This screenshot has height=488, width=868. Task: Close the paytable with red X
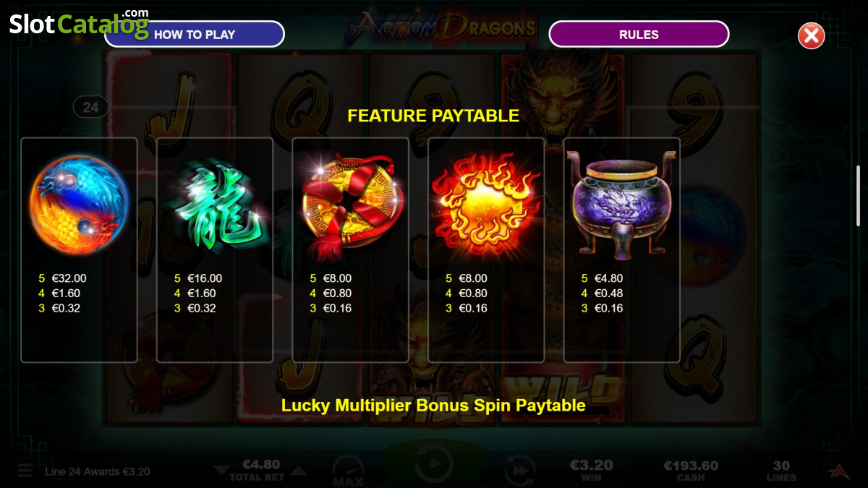click(x=811, y=35)
